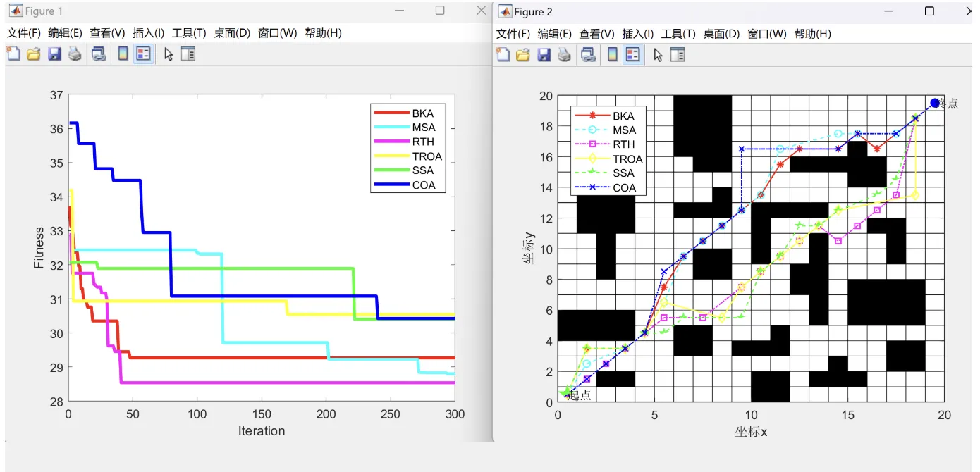Select RTH label in Figure 2 legend
Image resolution: width=980 pixels, height=472 pixels.
[x=623, y=144]
